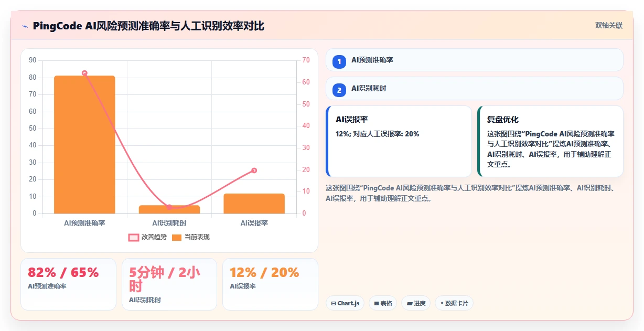Open the 复盘优化 info card
The width and height of the screenshot is (644, 331).
point(550,142)
